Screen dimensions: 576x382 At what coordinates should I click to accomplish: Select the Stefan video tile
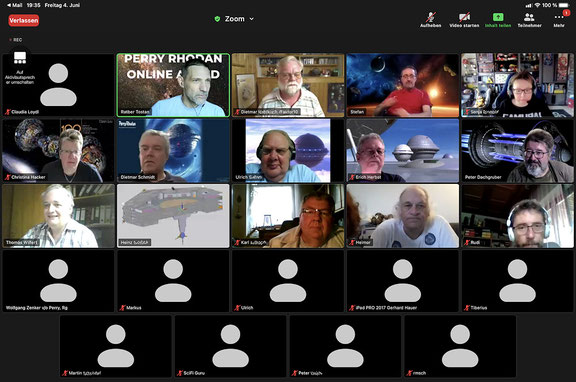403,85
